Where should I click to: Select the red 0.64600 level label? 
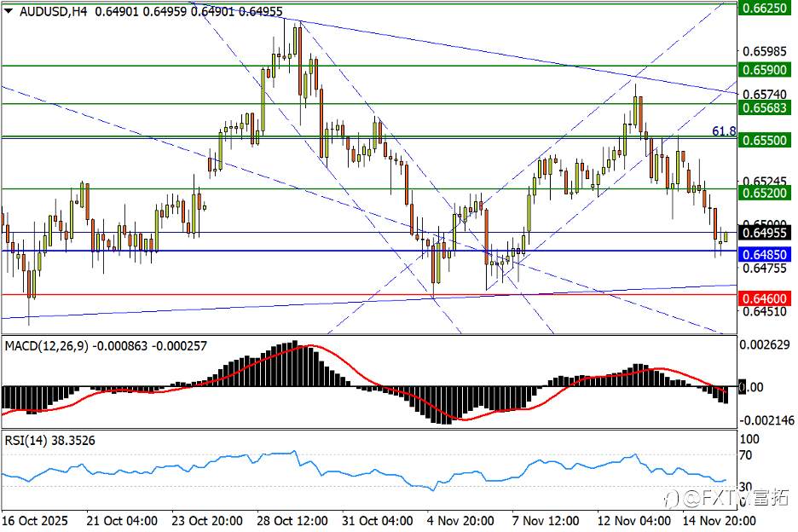pos(765,298)
